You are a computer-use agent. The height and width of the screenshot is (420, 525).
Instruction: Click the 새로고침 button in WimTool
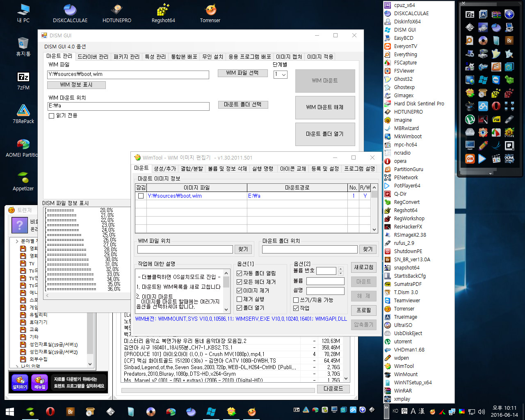[364, 267]
